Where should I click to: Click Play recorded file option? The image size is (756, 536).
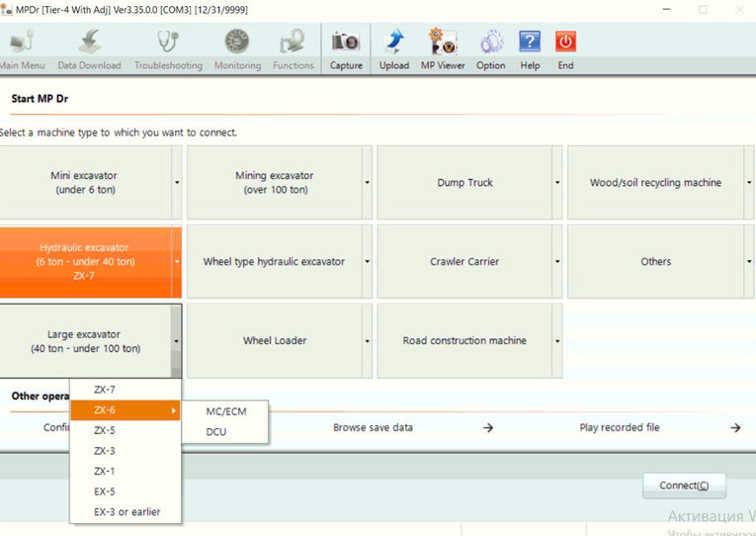619,428
